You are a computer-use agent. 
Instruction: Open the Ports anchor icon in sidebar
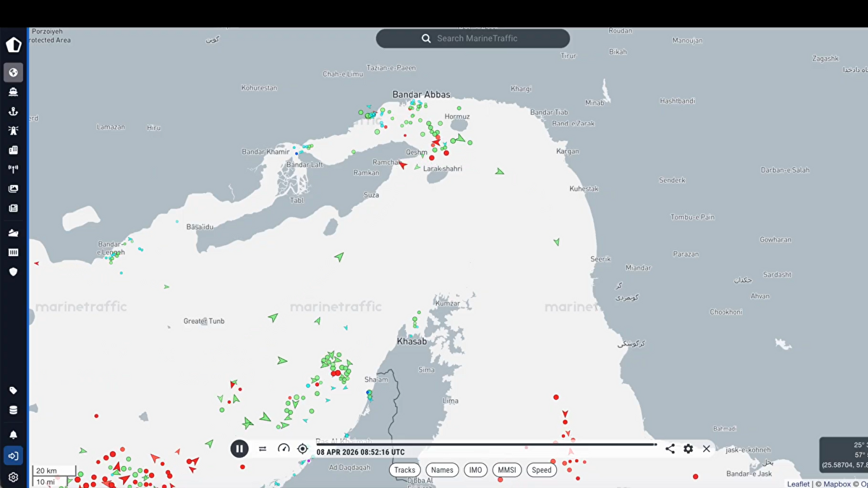[13, 111]
